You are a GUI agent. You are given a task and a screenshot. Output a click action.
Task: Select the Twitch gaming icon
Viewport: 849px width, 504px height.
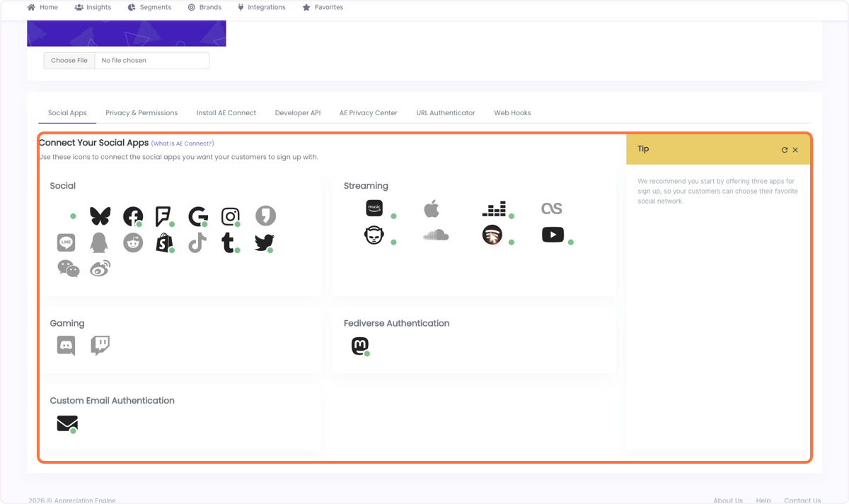click(x=100, y=345)
